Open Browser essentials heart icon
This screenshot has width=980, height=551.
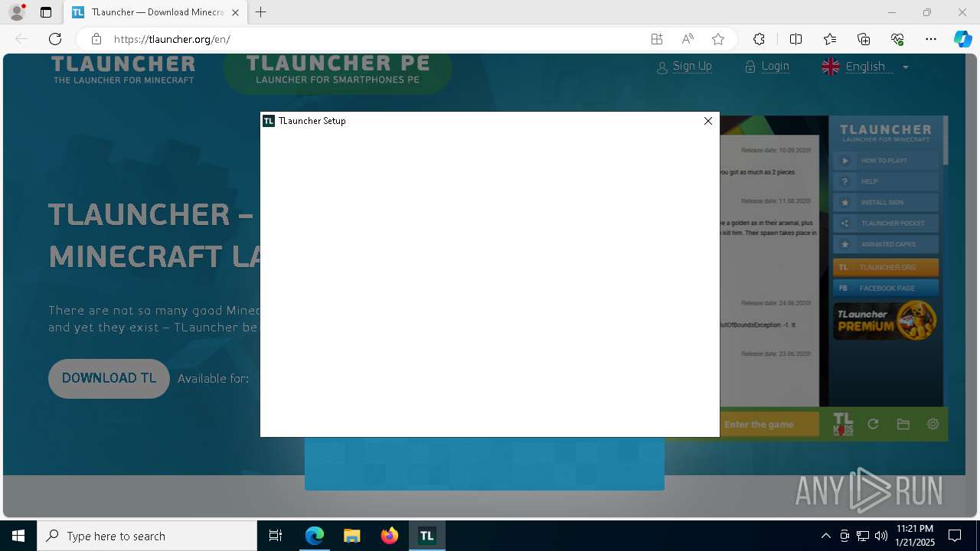897,39
